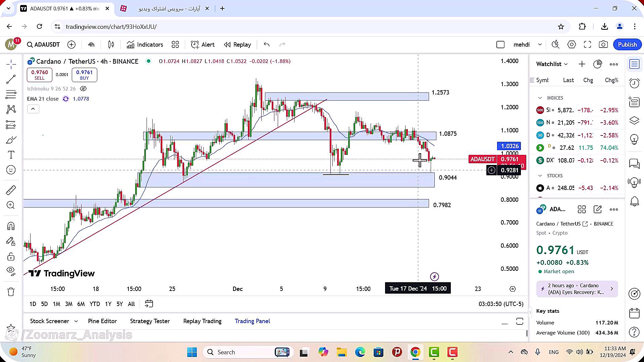Open the chats panel icon

634,164
